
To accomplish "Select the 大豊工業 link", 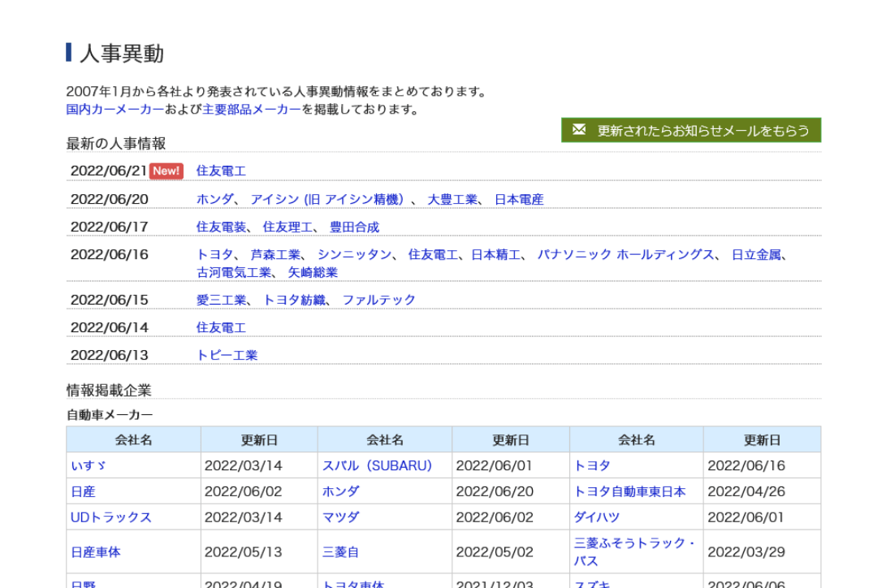I will [x=452, y=199].
